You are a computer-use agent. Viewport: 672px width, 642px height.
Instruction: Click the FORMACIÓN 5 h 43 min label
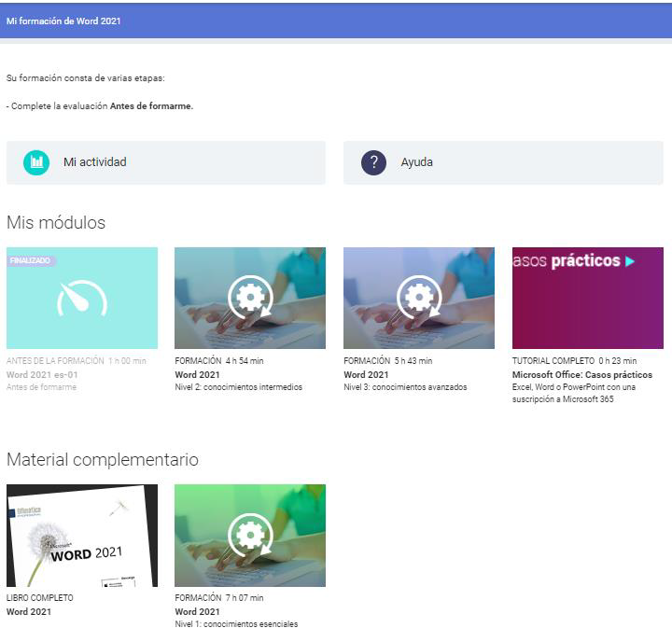(388, 361)
